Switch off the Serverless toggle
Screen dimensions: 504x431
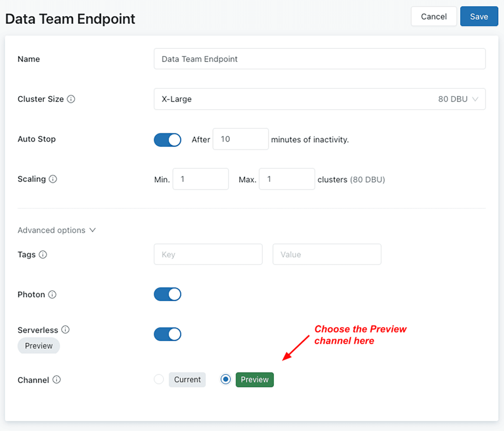click(x=168, y=335)
